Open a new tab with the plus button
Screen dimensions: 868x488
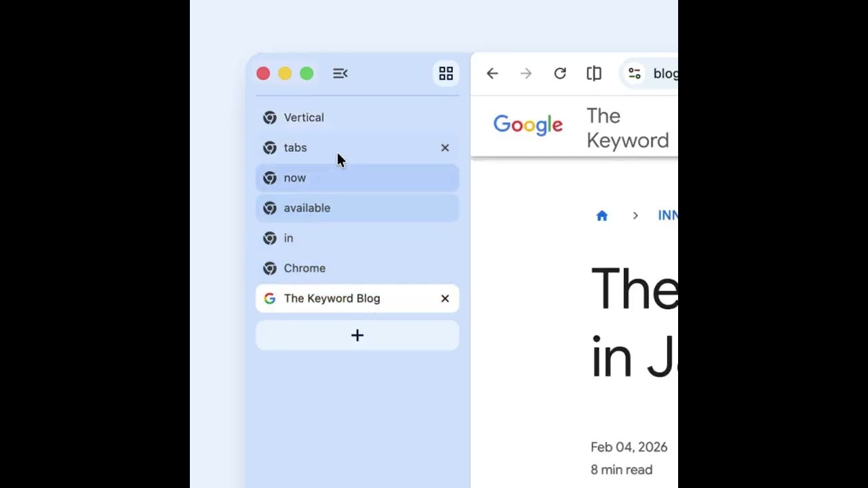coord(357,335)
